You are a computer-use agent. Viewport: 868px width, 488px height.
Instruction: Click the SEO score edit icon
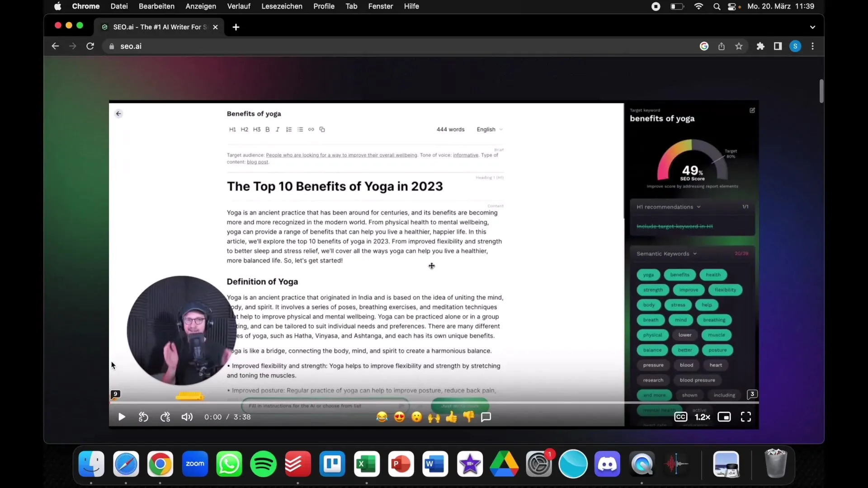coord(752,110)
